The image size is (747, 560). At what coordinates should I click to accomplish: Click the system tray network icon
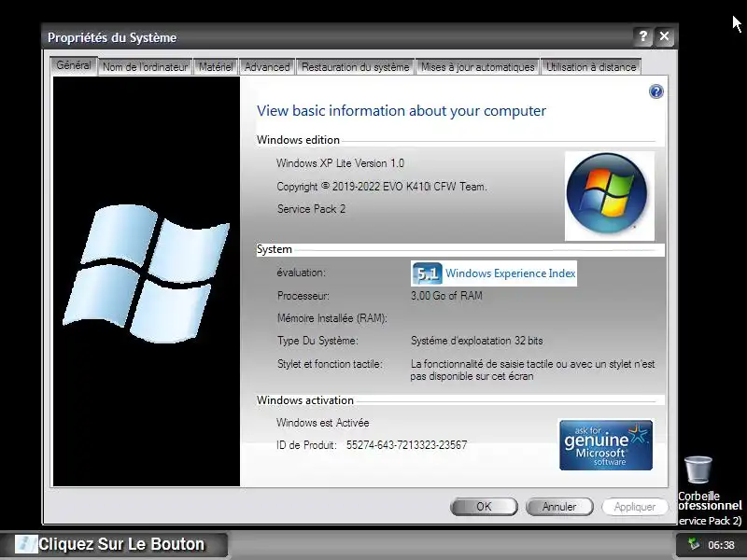coord(694,544)
